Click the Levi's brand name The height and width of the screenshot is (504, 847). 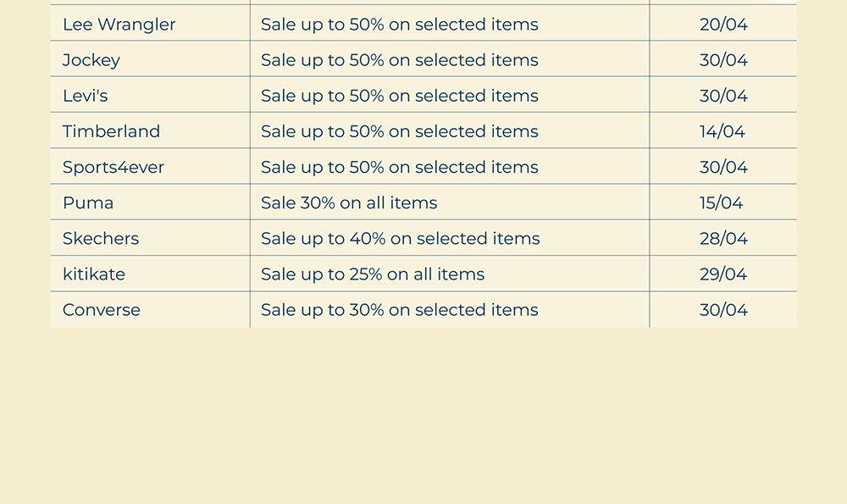tap(86, 96)
